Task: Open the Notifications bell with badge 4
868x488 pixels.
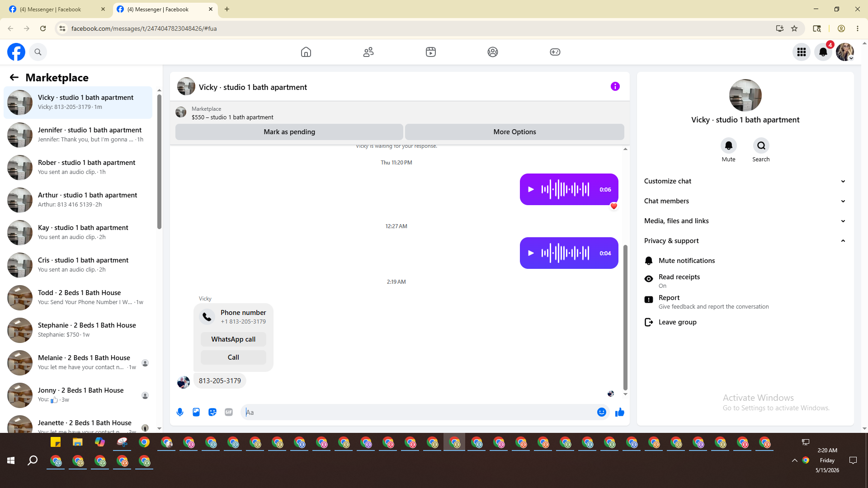Action: [823, 52]
